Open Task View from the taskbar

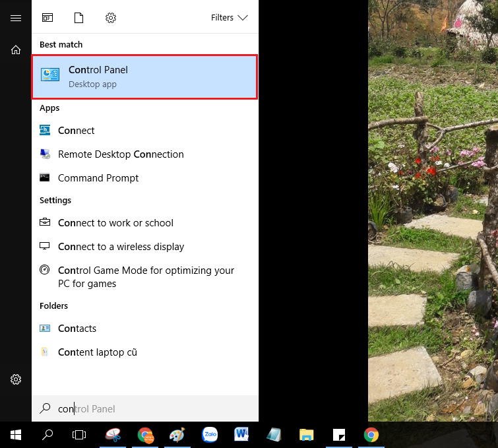pos(79,435)
